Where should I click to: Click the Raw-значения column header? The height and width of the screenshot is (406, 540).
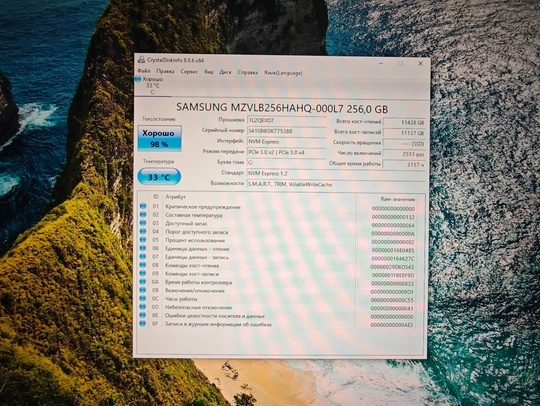click(x=397, y=199)
